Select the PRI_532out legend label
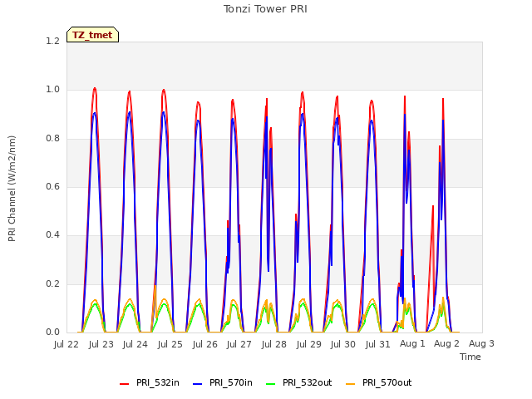The image size is (532, 399). click(x=307, y=382)
